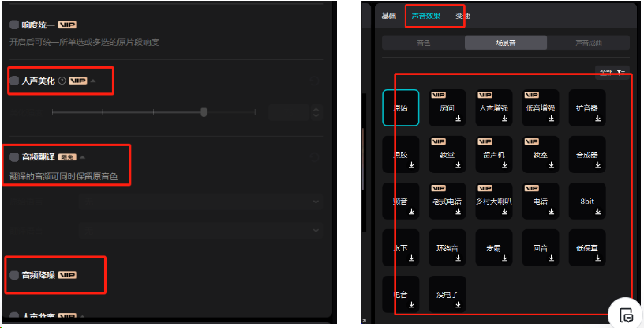Collapse the 音频翻译 section arrow
Screen dimensions: 644x328
(83, 157)
